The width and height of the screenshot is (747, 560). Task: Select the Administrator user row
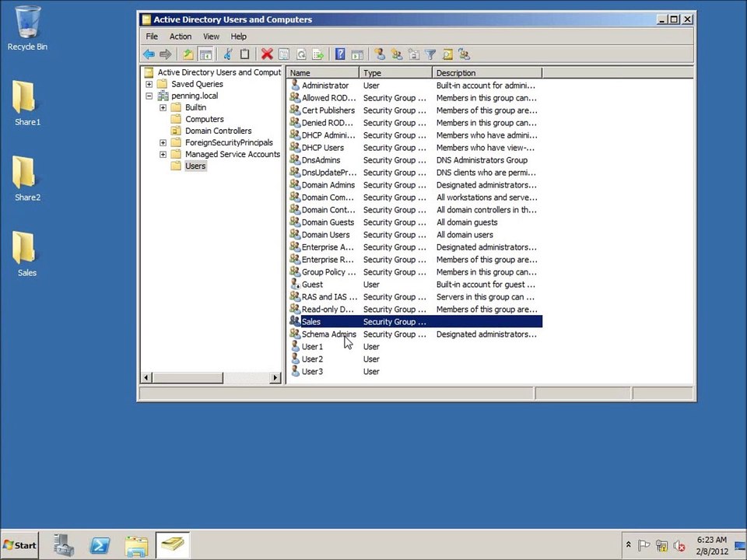(x=416, y=86)
